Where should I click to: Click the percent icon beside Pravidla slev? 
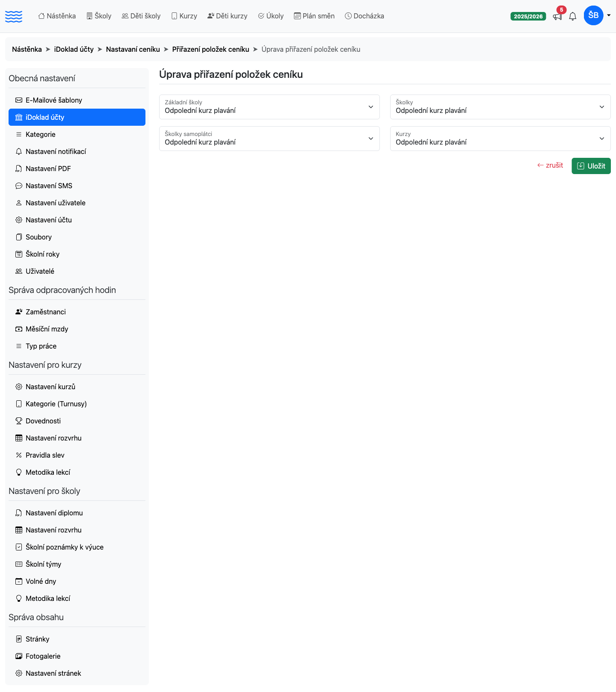pos(19,455)
